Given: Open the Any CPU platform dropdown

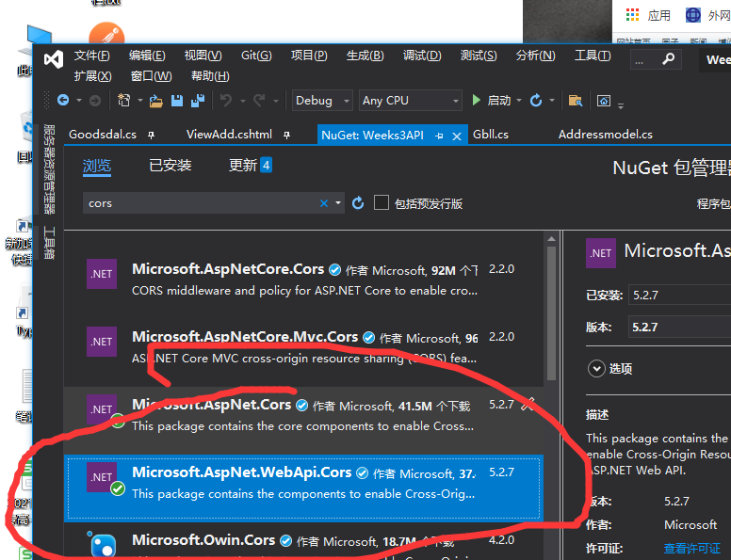Looking at the screenshot, I should click(411, 101).
